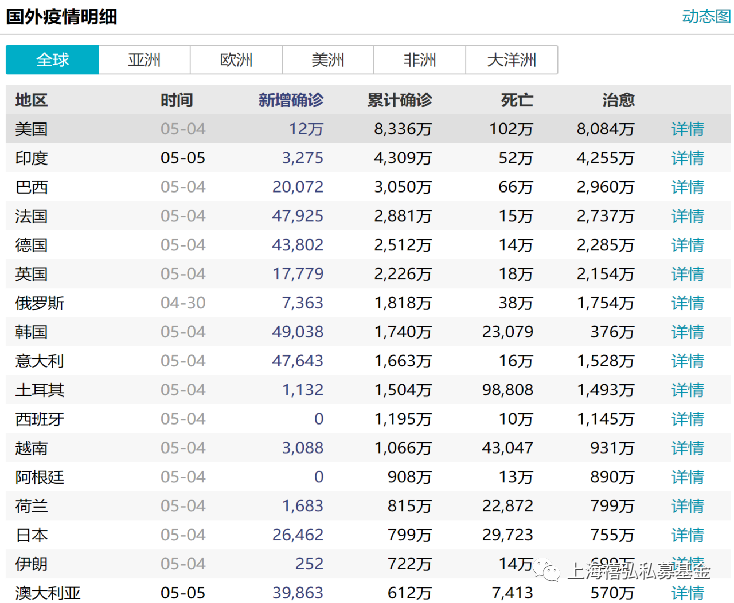
Task: Open the 动态图 link
Action: click(x=706, y=16)
